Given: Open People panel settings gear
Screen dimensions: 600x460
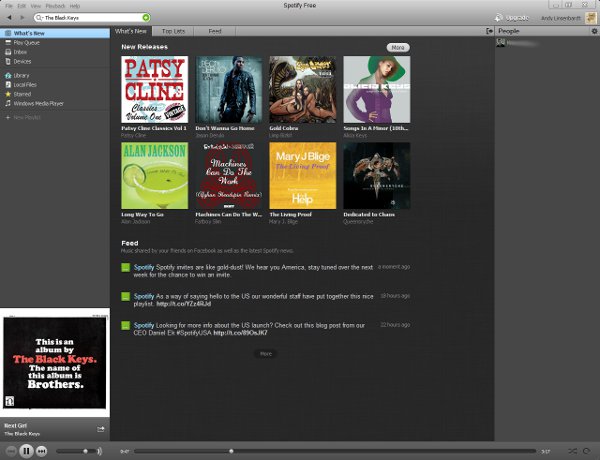Looking at the screenshot, I should click(x=594, y=32).
